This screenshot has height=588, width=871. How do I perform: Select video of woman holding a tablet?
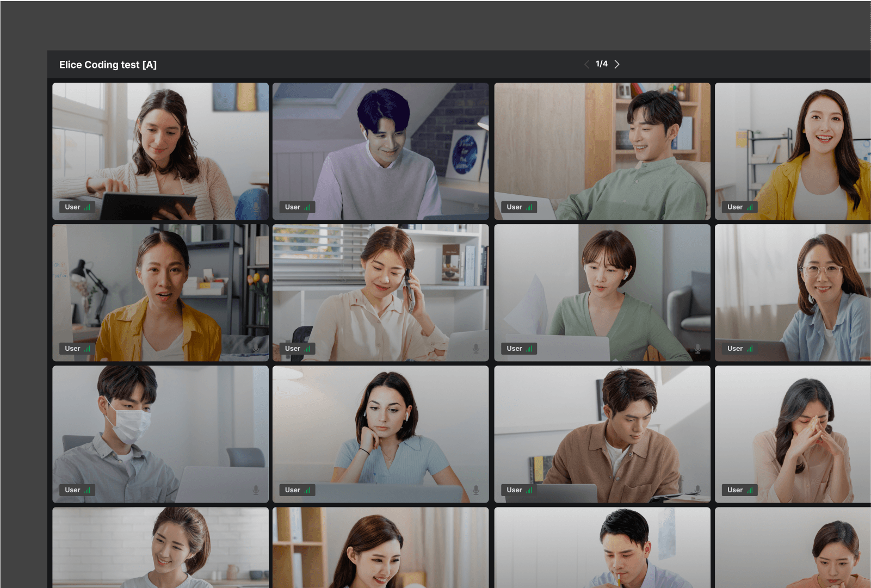(160, 151)
